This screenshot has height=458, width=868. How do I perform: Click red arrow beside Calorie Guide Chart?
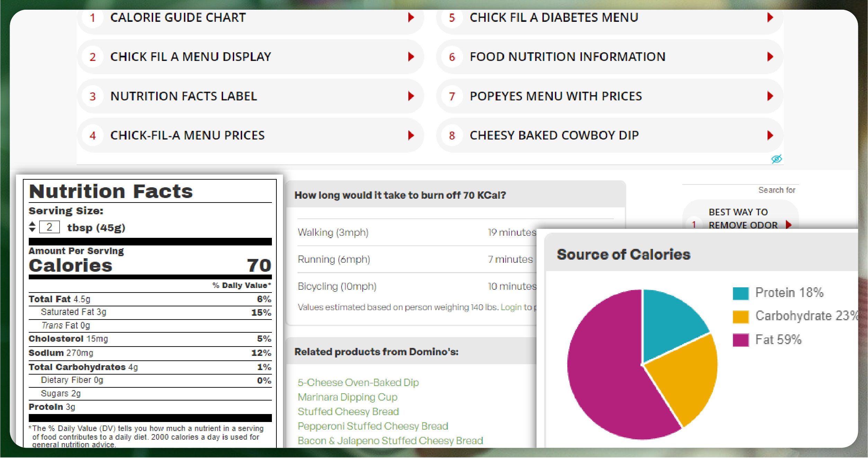[411, 17]
